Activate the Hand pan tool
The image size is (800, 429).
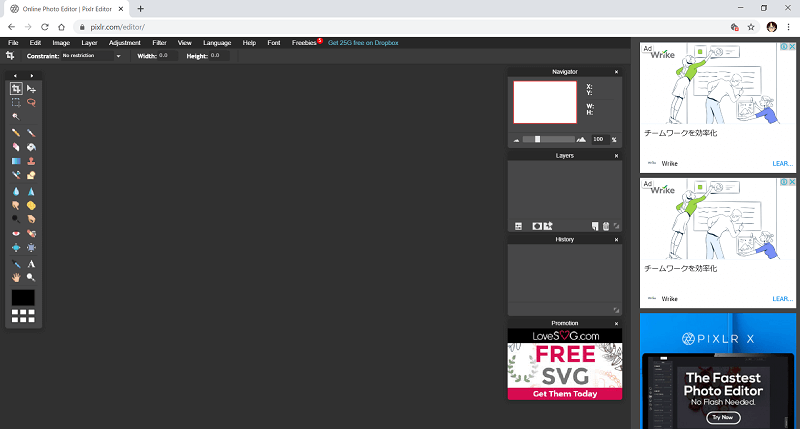coord(16,277)
